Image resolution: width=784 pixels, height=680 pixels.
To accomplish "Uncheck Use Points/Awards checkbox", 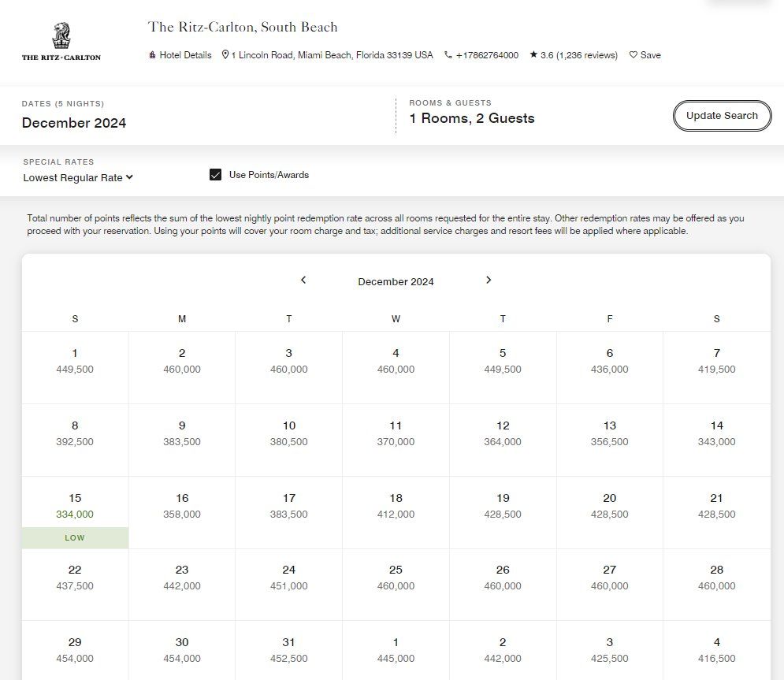I will point(215,174).
